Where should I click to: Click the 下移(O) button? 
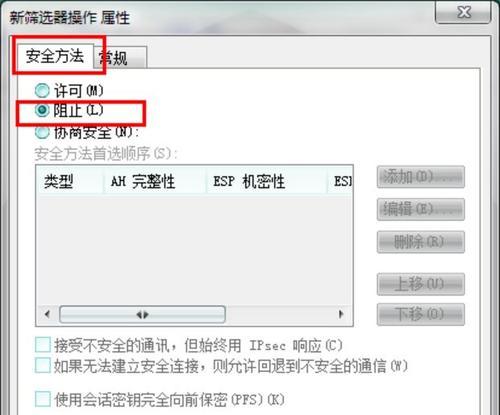tap(421, 314)
